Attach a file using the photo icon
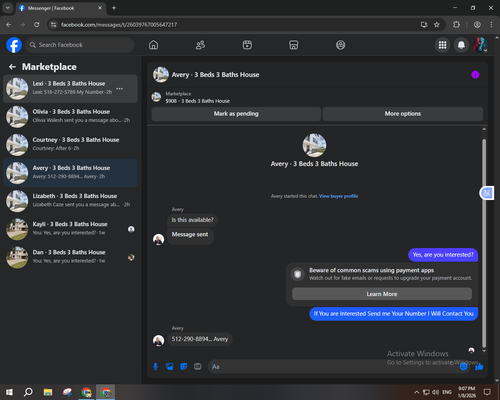500x400 pixels. coord(170,367)
